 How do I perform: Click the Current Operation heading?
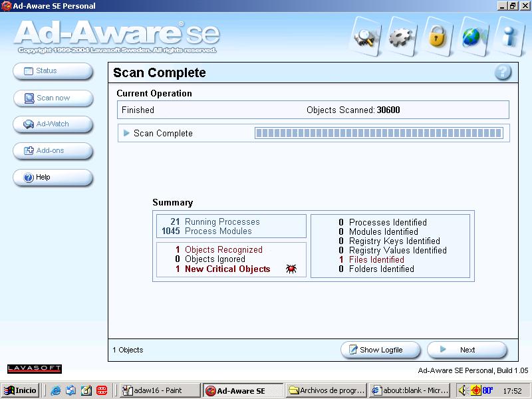click(x=154, y=93)
